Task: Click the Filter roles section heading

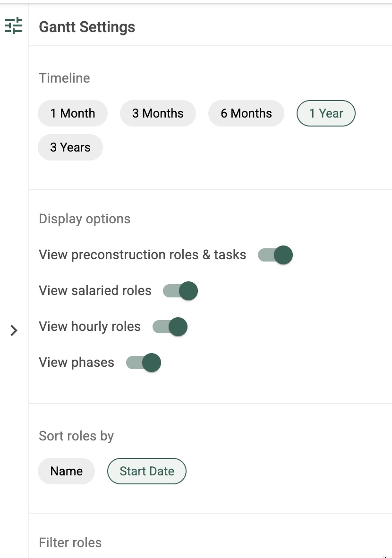Action: coord(70,543)
